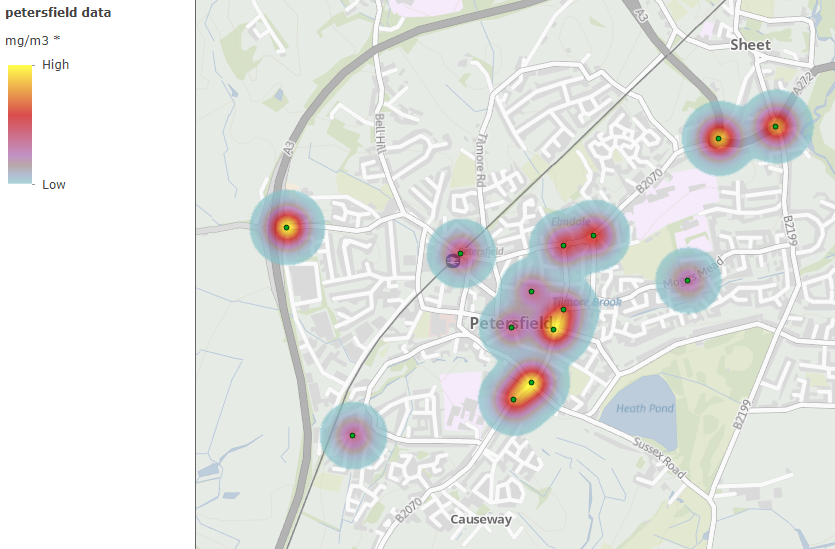
Task: Select the green point nearest the A272 label
Action: click(x=776, y=127)
